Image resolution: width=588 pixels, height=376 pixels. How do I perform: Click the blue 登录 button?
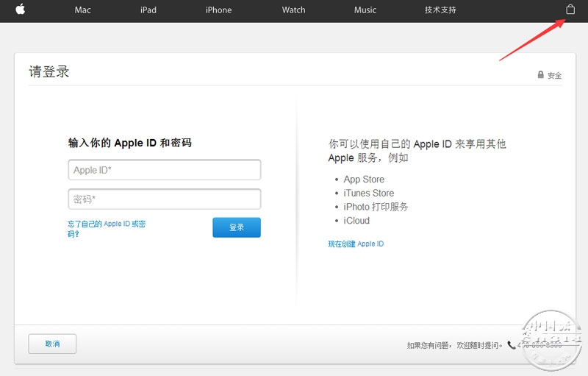237,227
